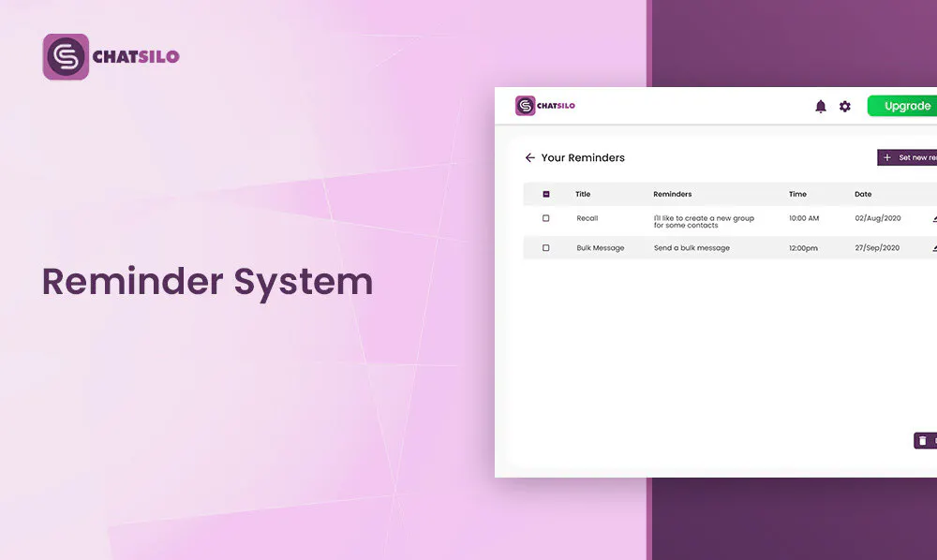The height and width of the screenshot is (560, 937).
Task: Click the Upgrade button
Action: 902,106
